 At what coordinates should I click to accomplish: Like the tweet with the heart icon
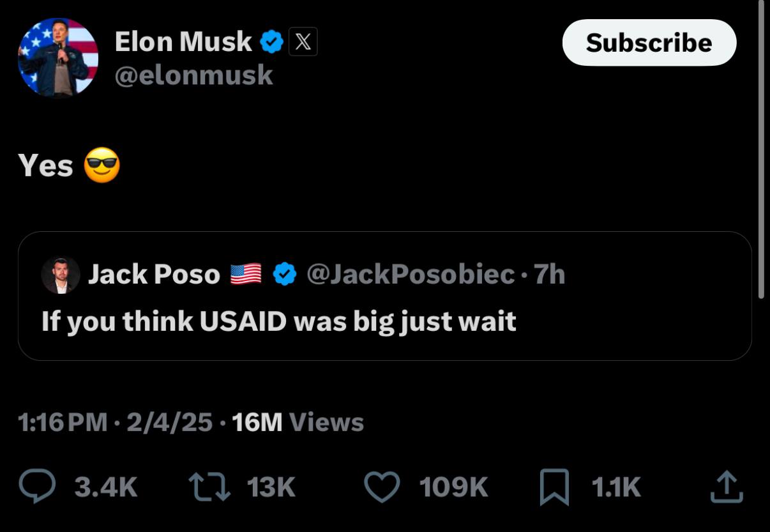[383, 487]
